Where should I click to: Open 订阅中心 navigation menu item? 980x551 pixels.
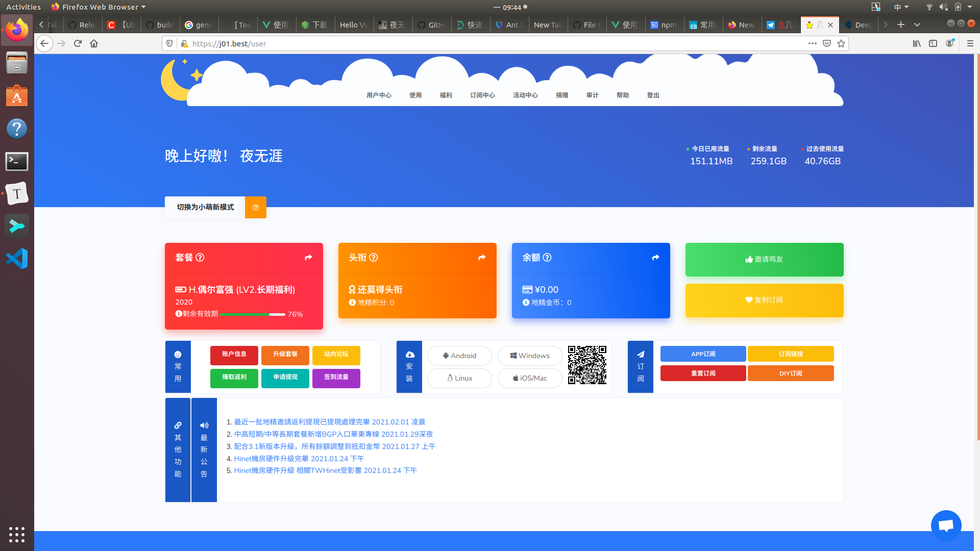[x=482, y=95]
